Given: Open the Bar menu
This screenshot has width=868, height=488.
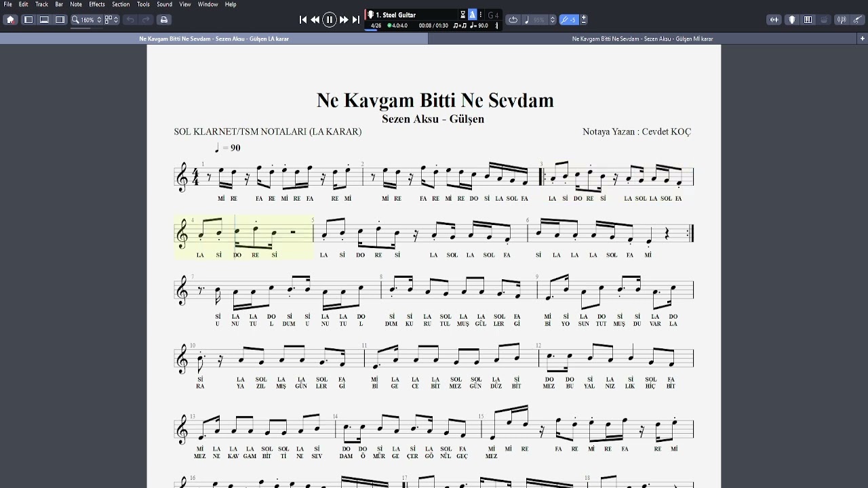Looking at the screenshot, I should coord(59,4).
